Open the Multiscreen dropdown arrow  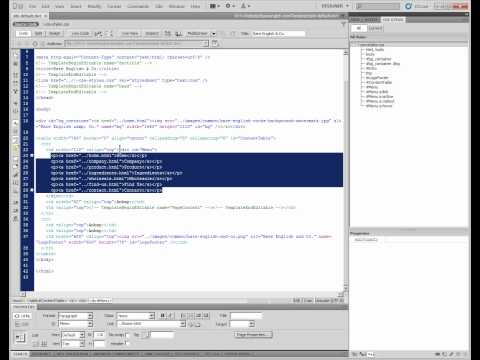(214, 34)
